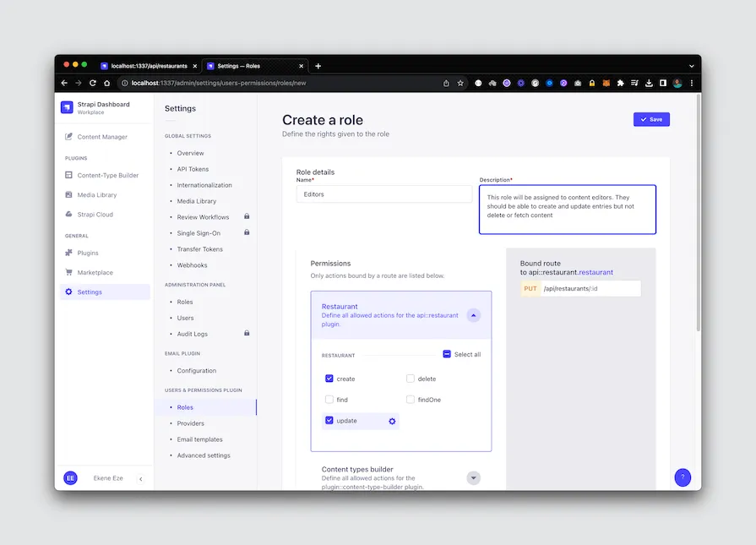This screenshot has height=545, width=756.
Task: Go to Media Library in main sidebar
Action: 96,195
